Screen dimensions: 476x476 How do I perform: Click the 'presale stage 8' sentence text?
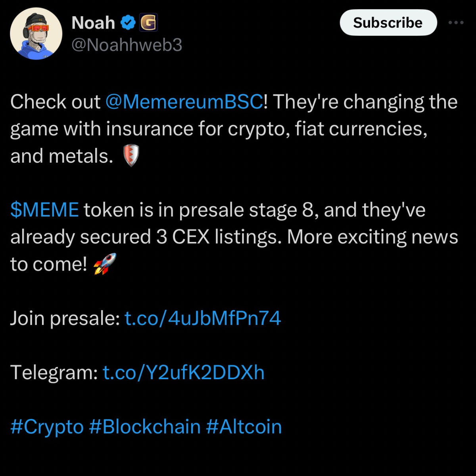[246, 210]
